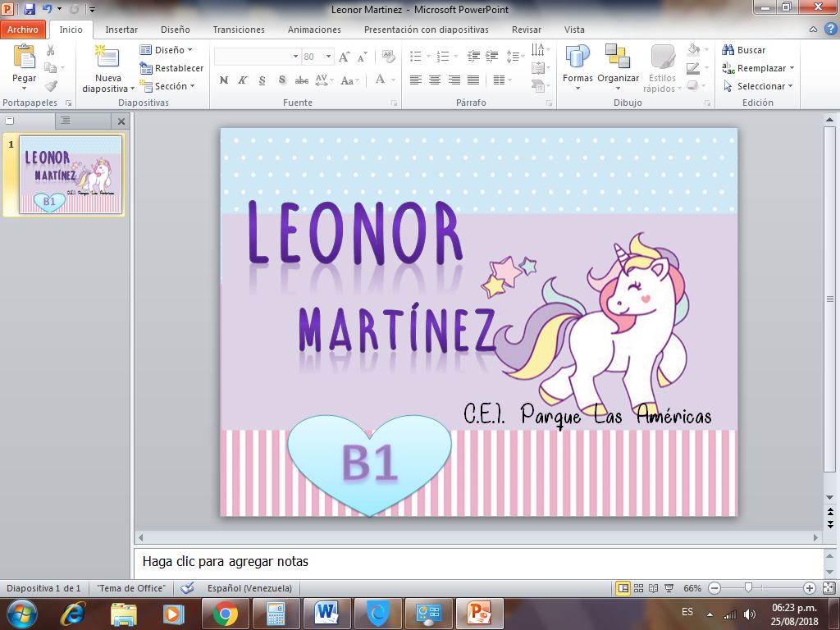Click zoom out minus button
The width and height of the screenshot is (840, 630).
point(714,588)
